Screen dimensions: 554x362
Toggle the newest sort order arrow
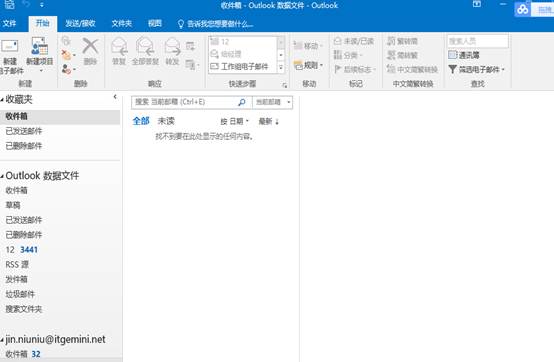point(277,122)
